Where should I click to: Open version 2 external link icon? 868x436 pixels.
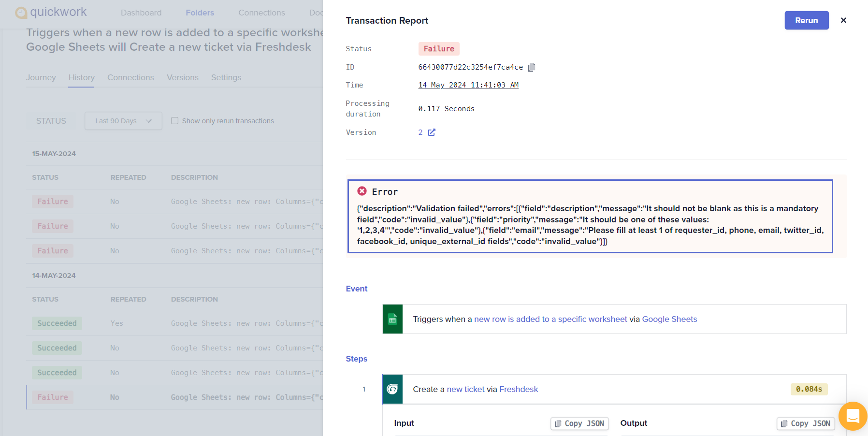(432, 132)
